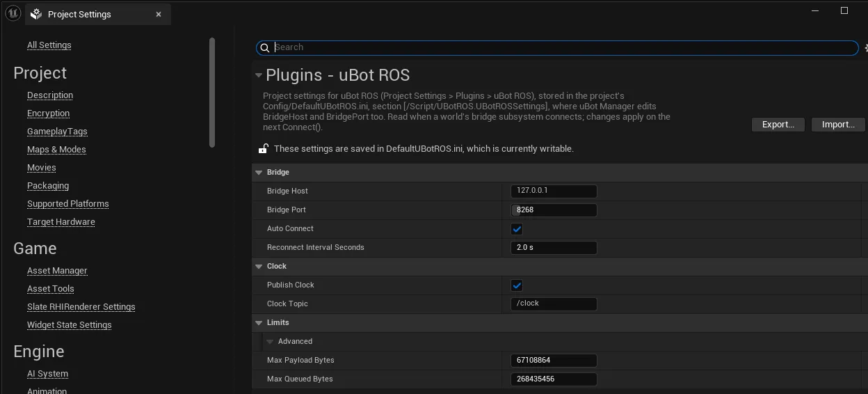Click the Reconnect Interval Seconds field
The height and width of the screenshot is (394, 868).
pyautogui.click(x=554, y=247)
